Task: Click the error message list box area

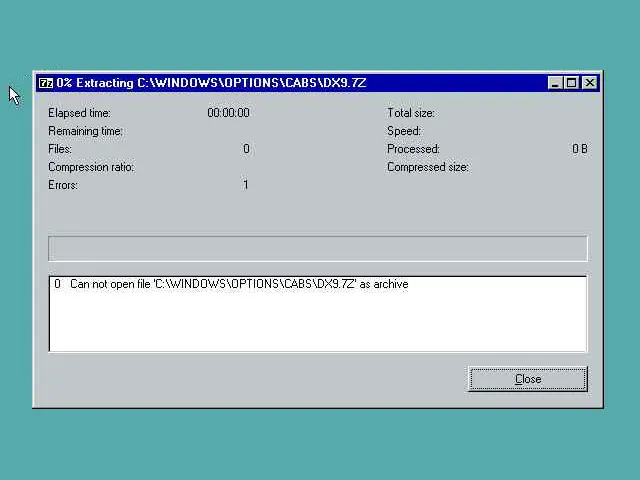Action: [318, 313]
